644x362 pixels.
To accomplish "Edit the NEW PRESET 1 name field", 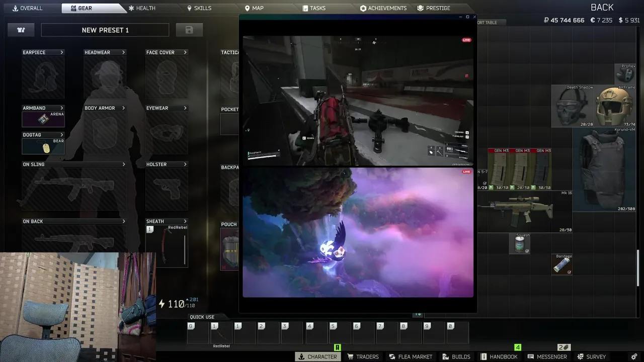I will [105, 30].
